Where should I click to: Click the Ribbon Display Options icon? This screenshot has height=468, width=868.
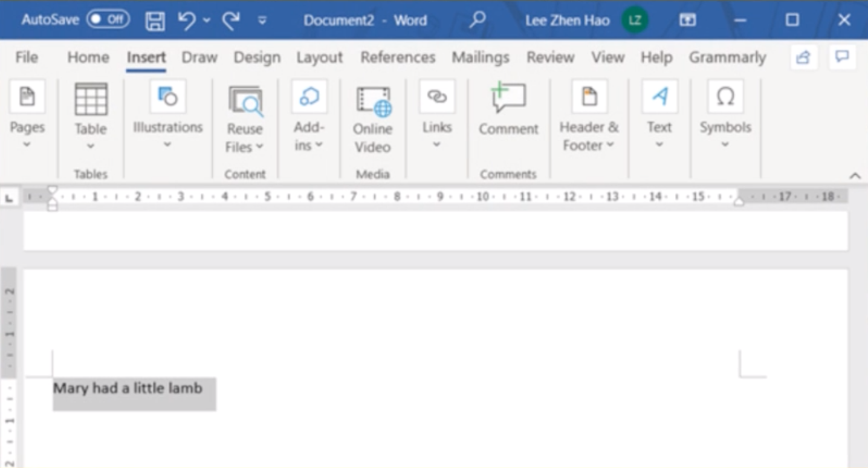(x=687, y=20)
